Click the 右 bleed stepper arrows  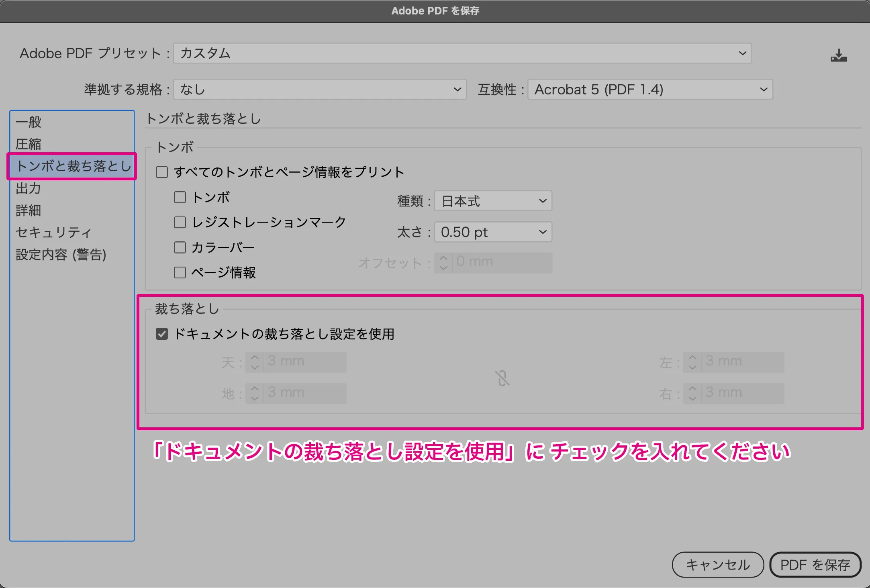(x=692, y=393)
